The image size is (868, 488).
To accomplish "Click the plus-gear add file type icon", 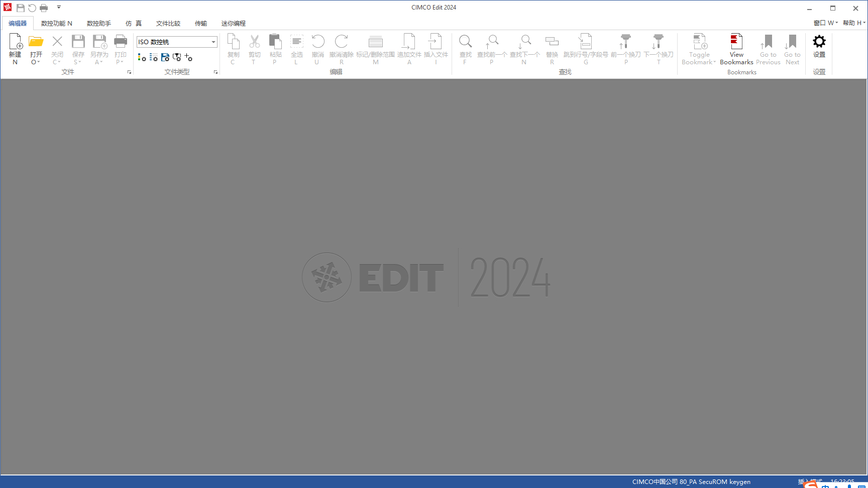I will click(x=188, y=58).
